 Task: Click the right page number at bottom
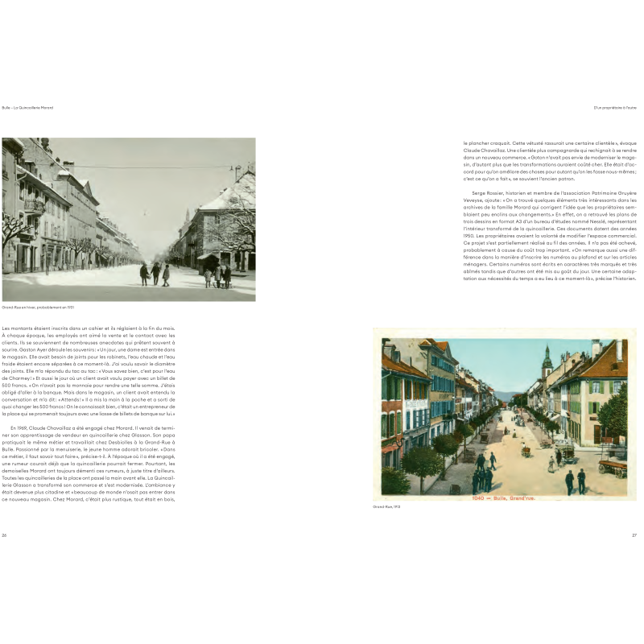click(634, 533)
